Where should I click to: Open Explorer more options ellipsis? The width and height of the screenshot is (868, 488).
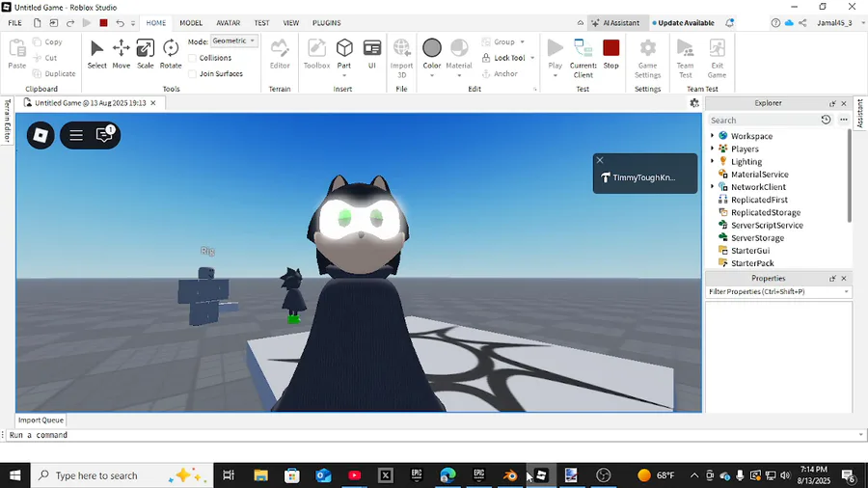[x=844, y=120]
